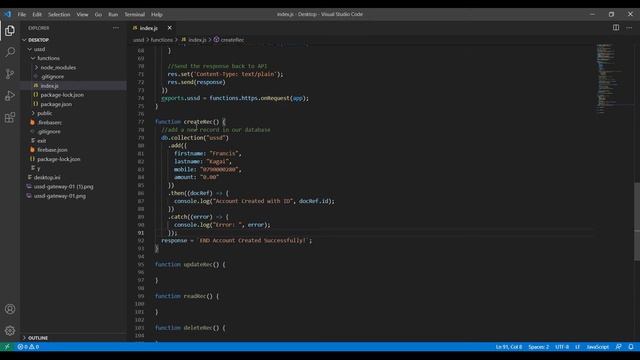Click the remote window indicator in the status bar
Viewport: 640px width, 360px height.
tap(7, 347)
